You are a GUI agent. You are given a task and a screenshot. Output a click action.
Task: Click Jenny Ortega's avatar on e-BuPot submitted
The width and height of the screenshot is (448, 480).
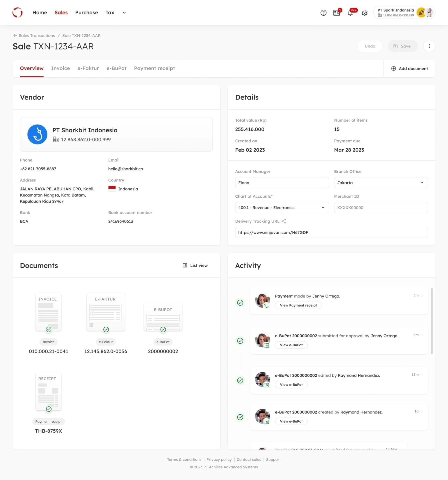coord(262,340)
